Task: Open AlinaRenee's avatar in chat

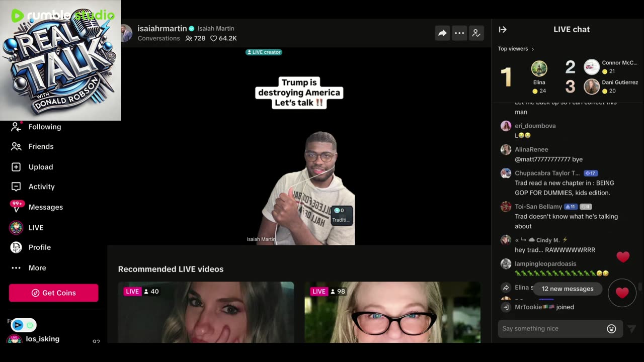Action: pos(506,150)
